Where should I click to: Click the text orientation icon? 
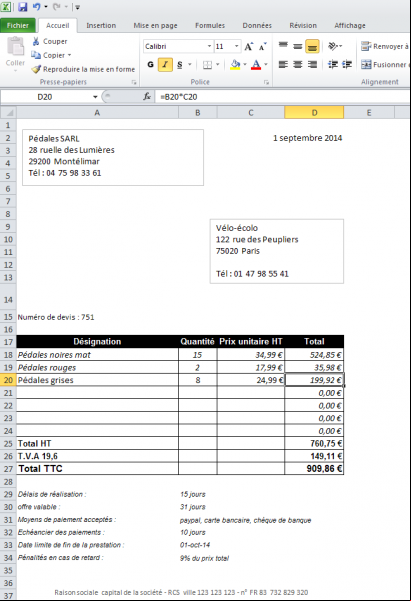(x=333, y=46)
